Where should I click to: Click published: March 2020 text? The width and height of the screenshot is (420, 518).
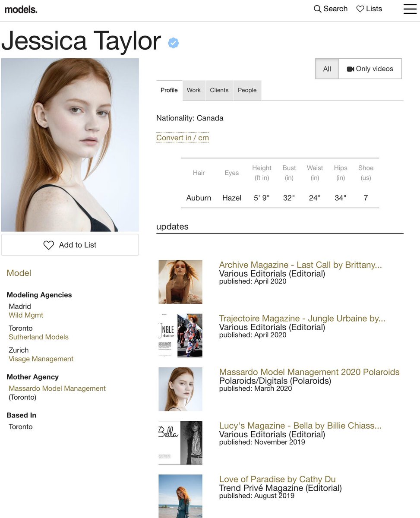tap(256, 388)
